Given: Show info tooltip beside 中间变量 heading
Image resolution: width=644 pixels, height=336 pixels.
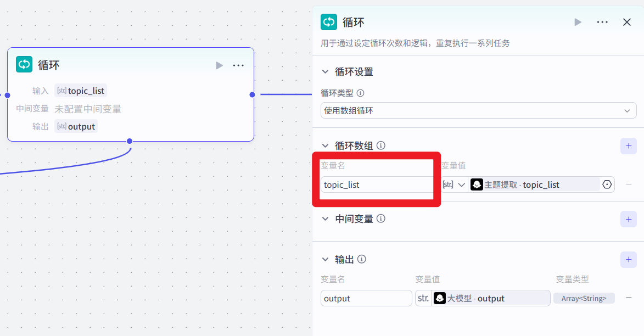Looking at the screenshot, I should (x=380, y=219).
